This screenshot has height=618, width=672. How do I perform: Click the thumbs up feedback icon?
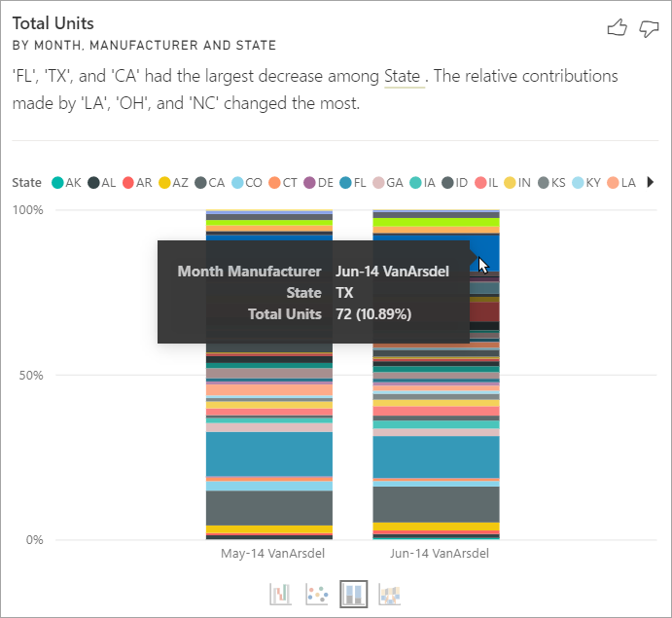(617, 28)
